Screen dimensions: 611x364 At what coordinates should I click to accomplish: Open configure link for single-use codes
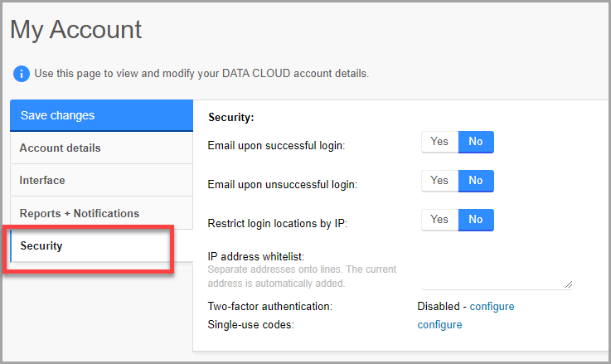(x=439, y=325)
